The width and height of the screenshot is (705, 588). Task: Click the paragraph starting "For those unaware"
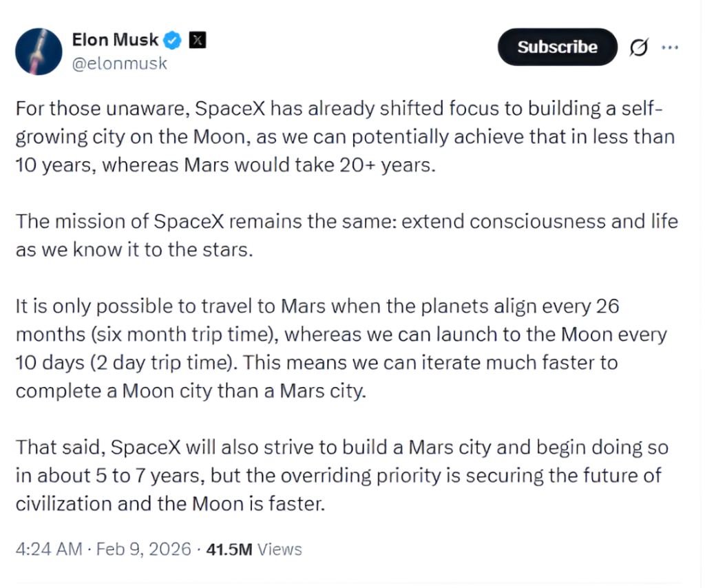[x=344, y=138]
